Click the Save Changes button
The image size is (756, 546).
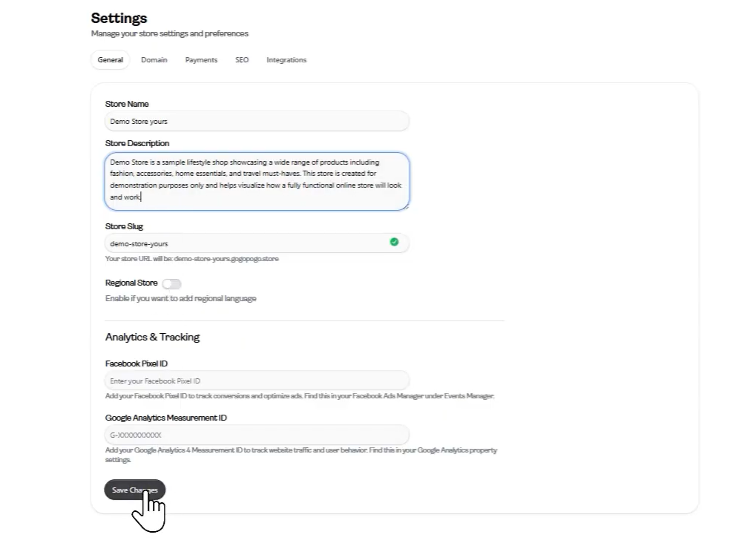135,490
